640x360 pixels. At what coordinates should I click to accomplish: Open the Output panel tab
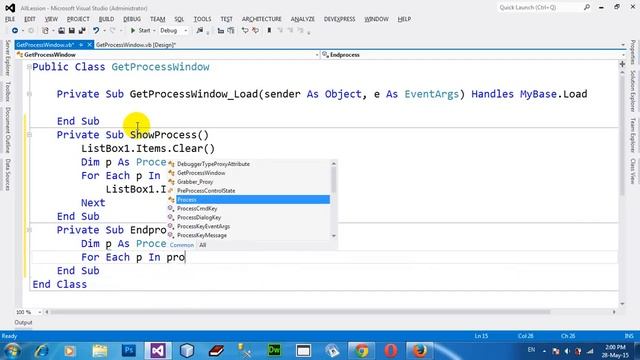(23, 322)
